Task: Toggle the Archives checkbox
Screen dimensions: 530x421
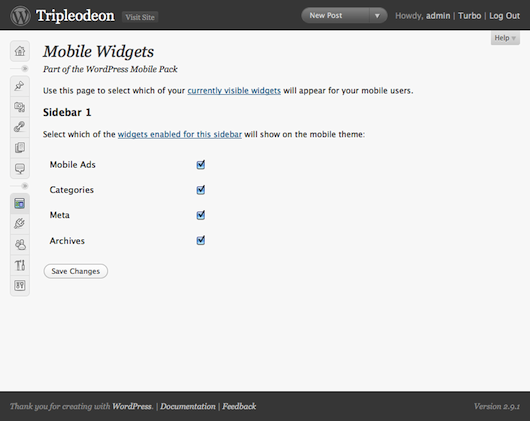Action: (201, 240)
